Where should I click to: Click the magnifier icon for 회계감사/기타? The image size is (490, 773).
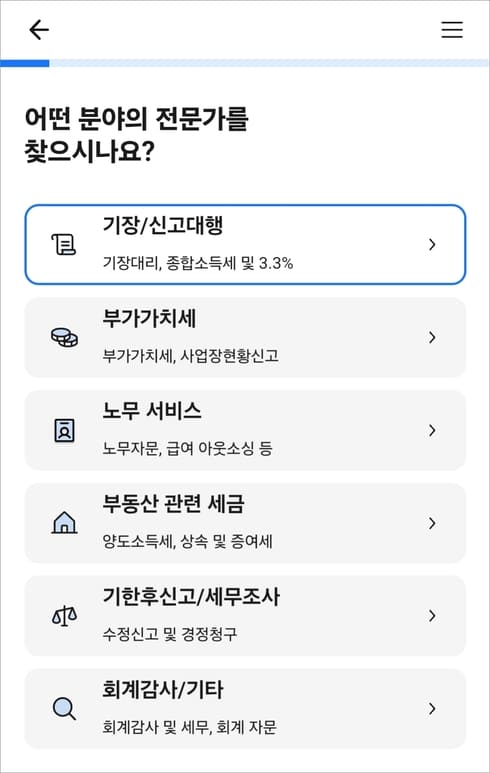pyautogui.click(x=64, y=708)
